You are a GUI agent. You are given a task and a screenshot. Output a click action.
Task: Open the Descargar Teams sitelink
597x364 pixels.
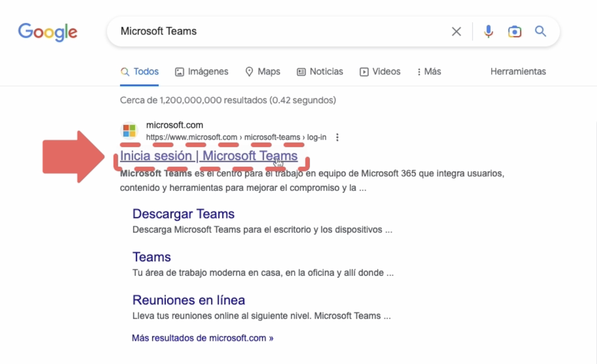click(x=184, y=214)
